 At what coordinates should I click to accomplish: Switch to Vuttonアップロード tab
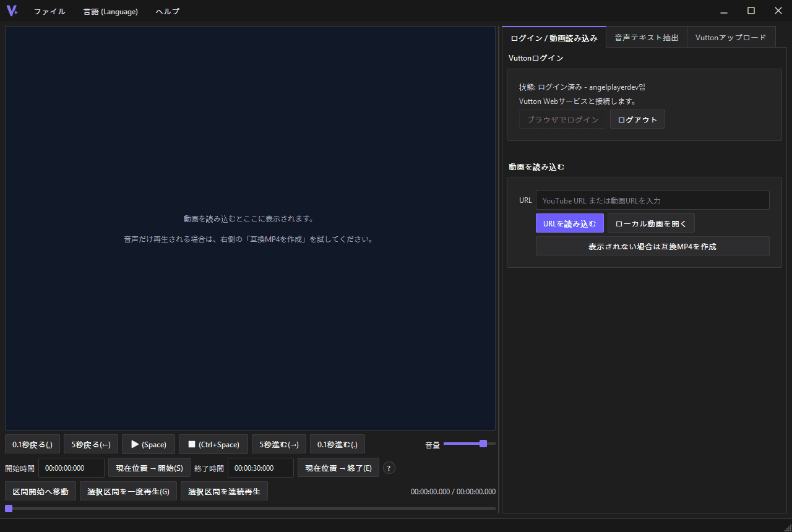731,37
